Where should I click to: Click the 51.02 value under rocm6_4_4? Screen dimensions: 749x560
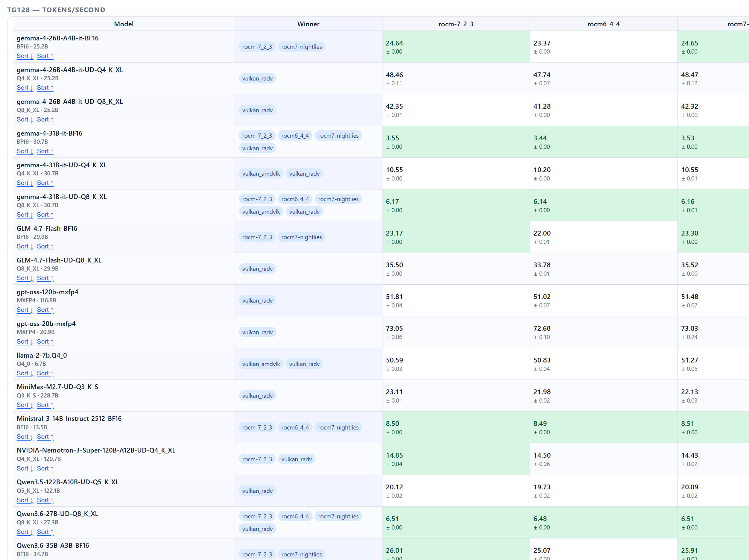click(x=542, y=297)
